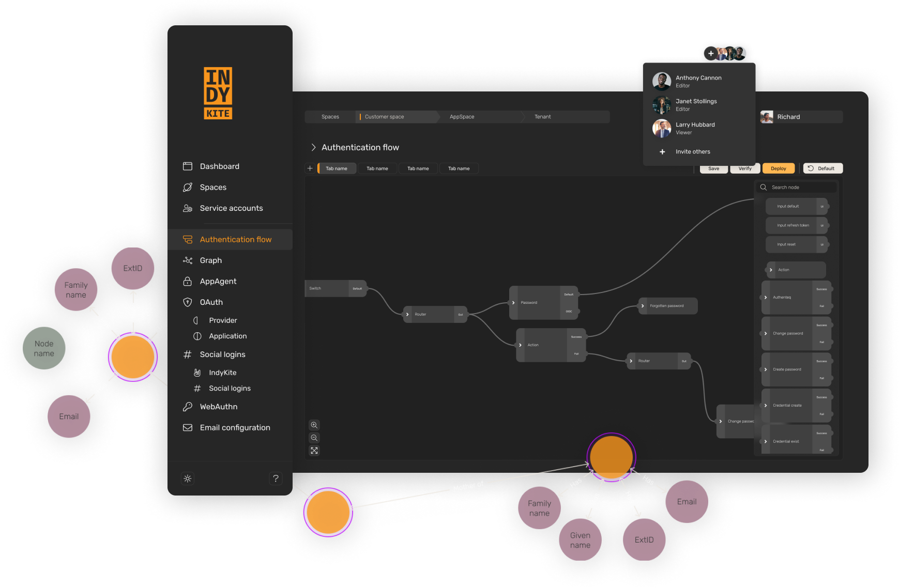Viewport: 899px width, 588px height.
Task: Deploy the authentication flow
Action: tap(778, 168)
